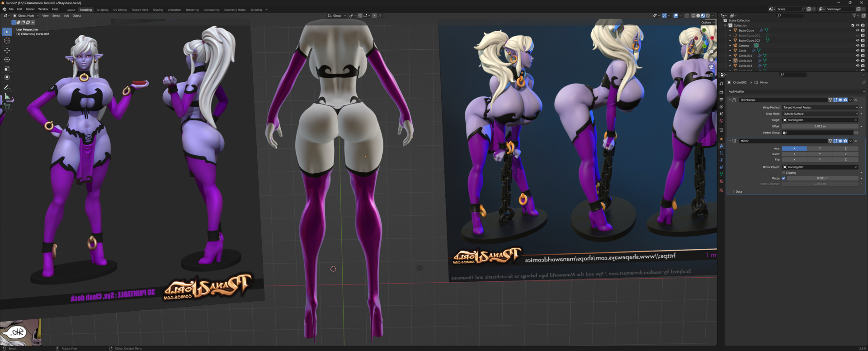Open the Object properties tab

point(722,139)
